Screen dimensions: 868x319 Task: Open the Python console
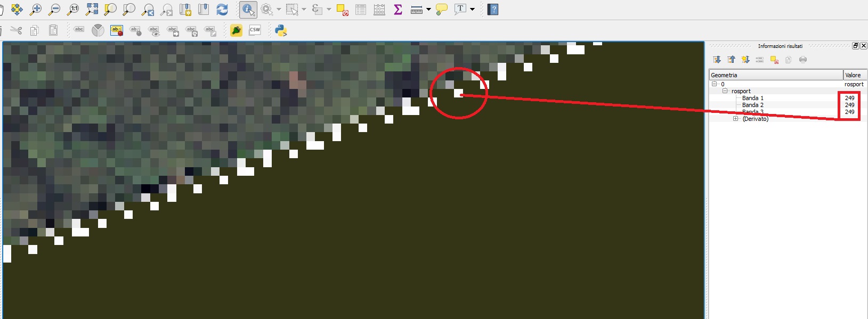[x=281, y=30]
